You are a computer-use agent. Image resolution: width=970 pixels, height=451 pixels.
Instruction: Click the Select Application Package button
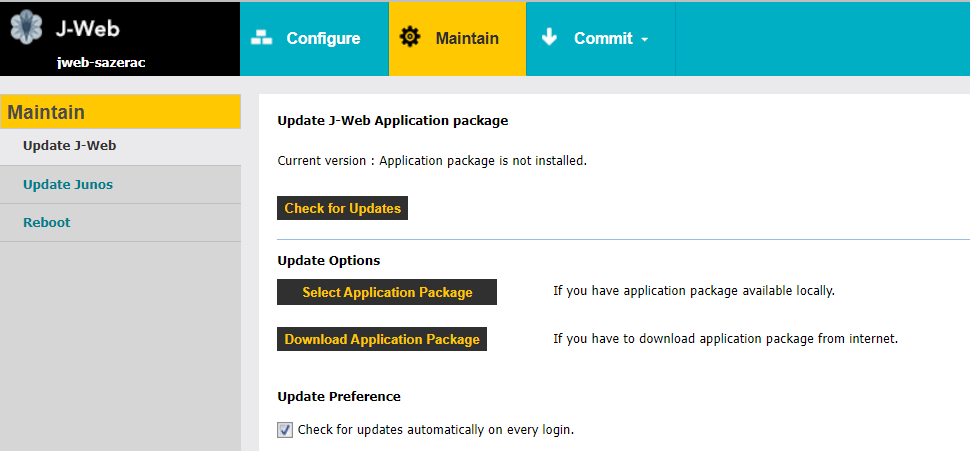[387, 292]
